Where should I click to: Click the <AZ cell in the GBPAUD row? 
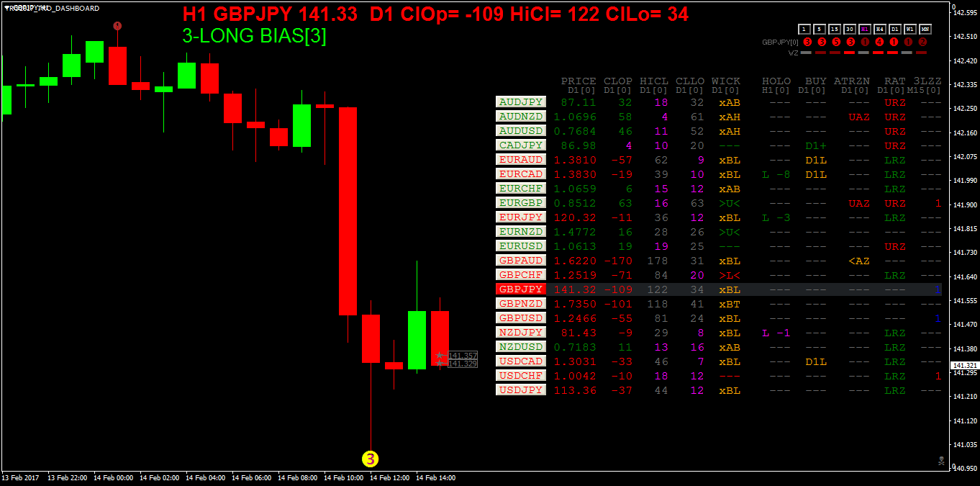(859, 261)
